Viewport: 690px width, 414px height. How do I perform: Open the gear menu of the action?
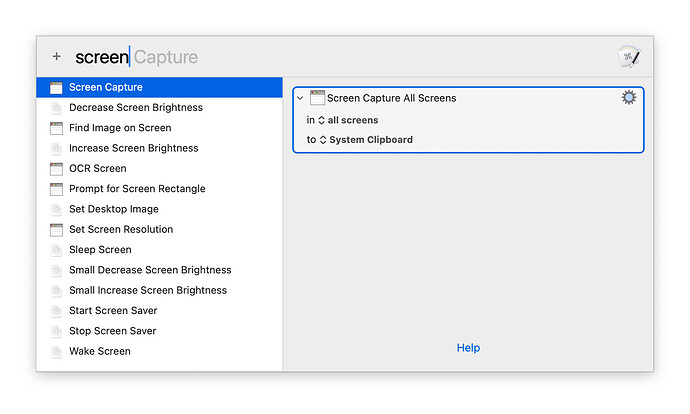tap(628, 97)
